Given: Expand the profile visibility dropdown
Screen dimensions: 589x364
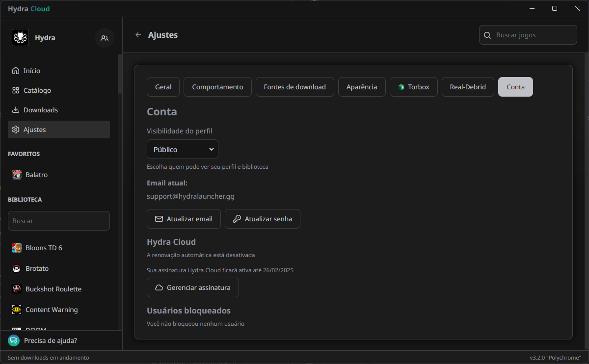Looking at the screenshot, I should (x=182, y=149).
